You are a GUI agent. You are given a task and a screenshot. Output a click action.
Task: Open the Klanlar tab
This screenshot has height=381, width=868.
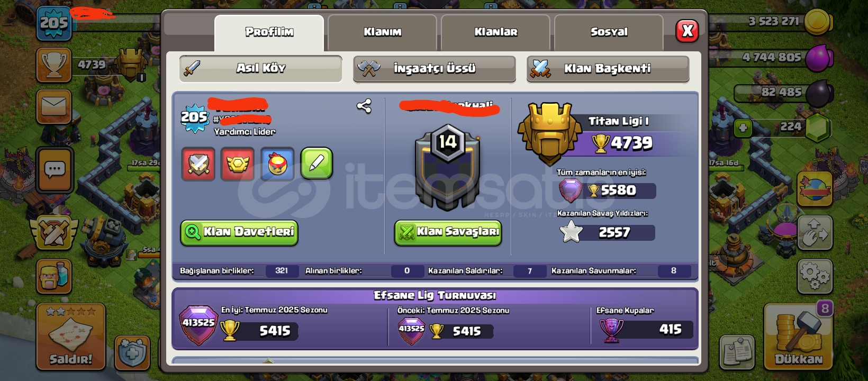pyautogui.click(x=495, y=32)
